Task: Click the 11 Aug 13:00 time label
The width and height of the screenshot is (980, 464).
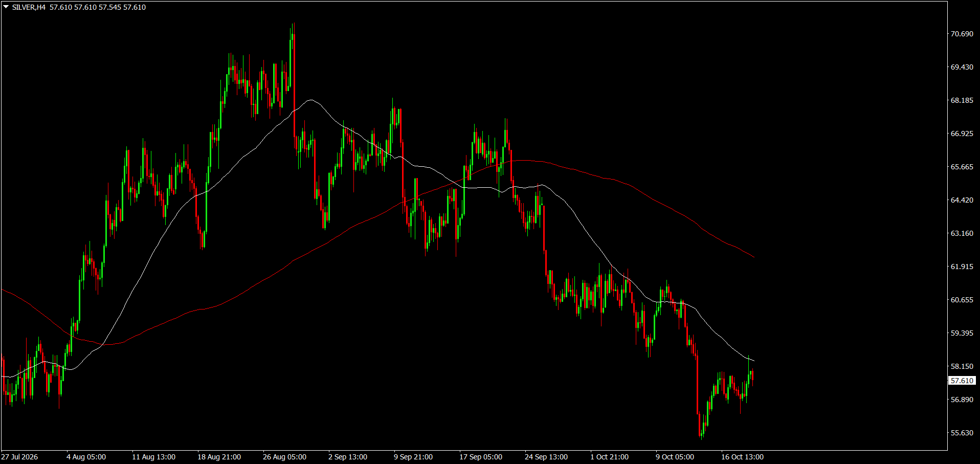Action: (153, 457)
